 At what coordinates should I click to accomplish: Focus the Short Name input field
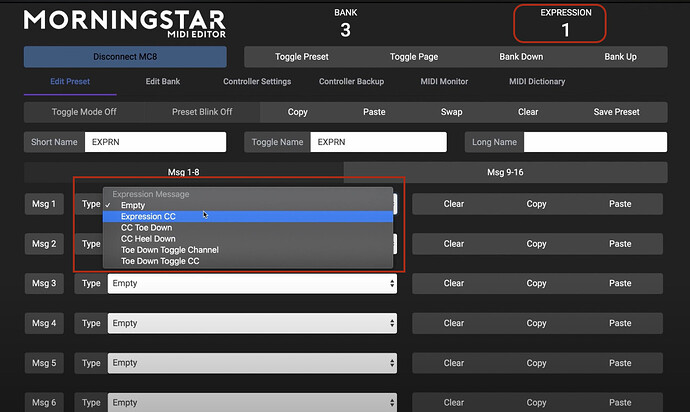click(x=155, y=142)
